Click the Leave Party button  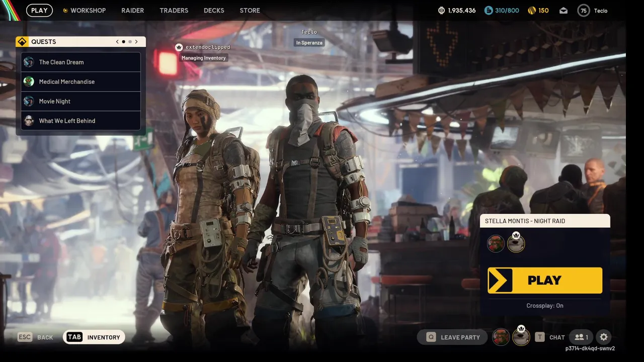click(452, 337)
